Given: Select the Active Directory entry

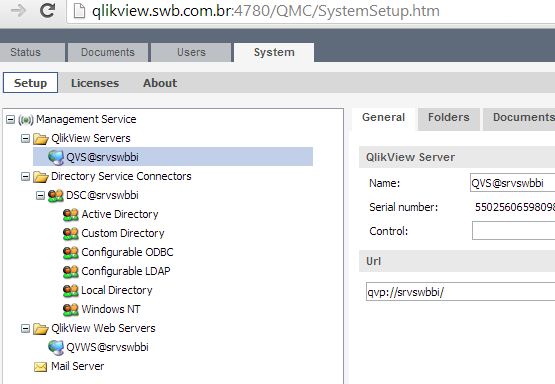Looking at the screenshot, I should (x=120, y=214).
